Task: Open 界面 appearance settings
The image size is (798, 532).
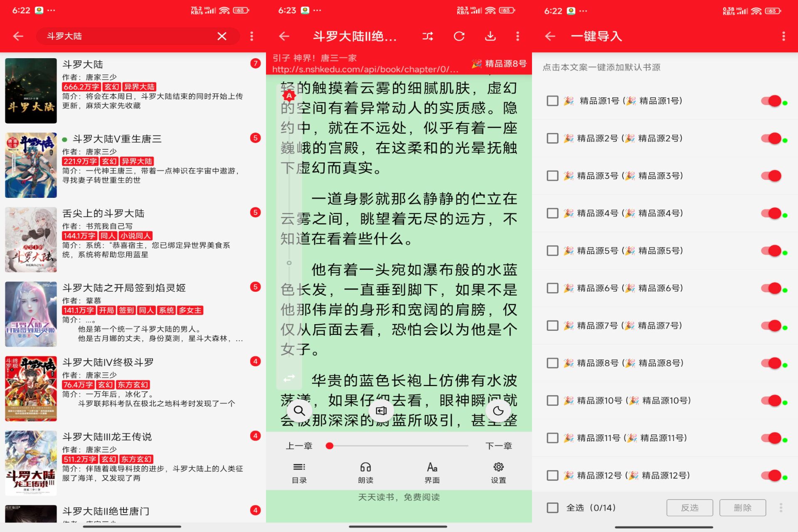Action: point(432,473)
